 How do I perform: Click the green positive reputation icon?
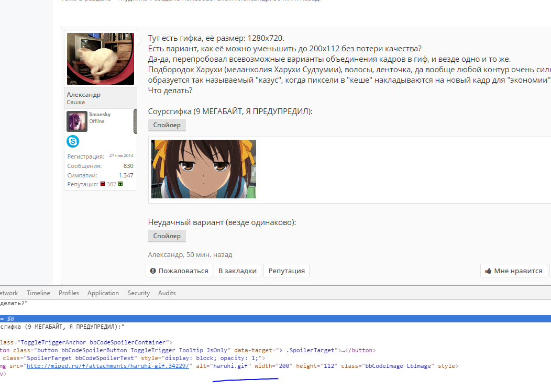pos(120,184)
